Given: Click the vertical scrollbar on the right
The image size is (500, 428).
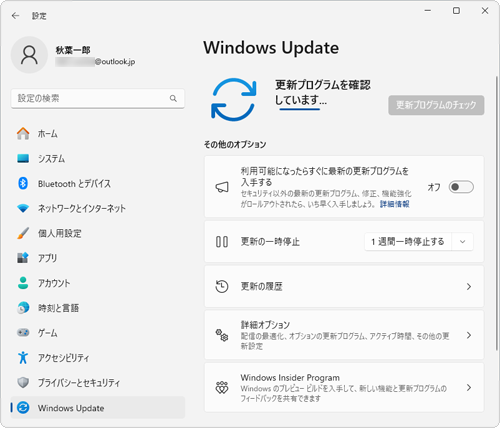Looking at the screenshot, I should [x=496, y=213].
